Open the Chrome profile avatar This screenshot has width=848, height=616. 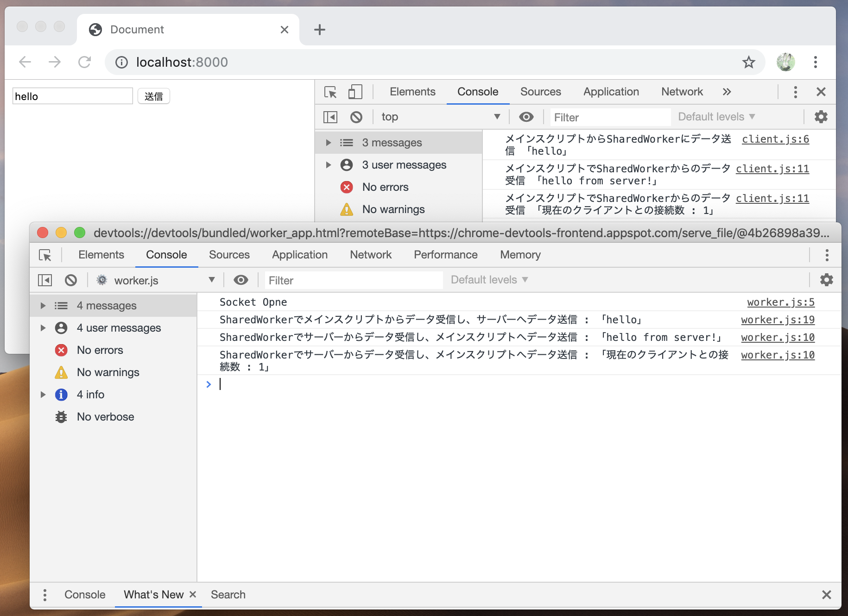[786, 62]
